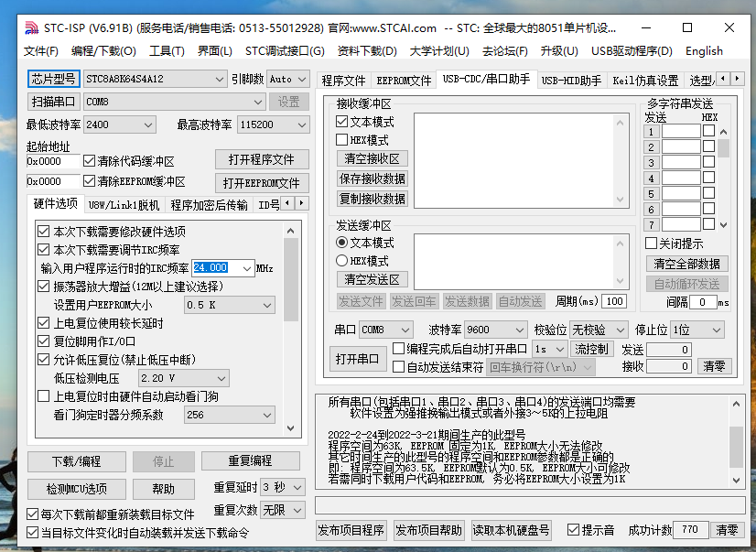Switch to U8W/Link1脱机 tab
This screenshot has height=552, width=756.
[124, 205]
